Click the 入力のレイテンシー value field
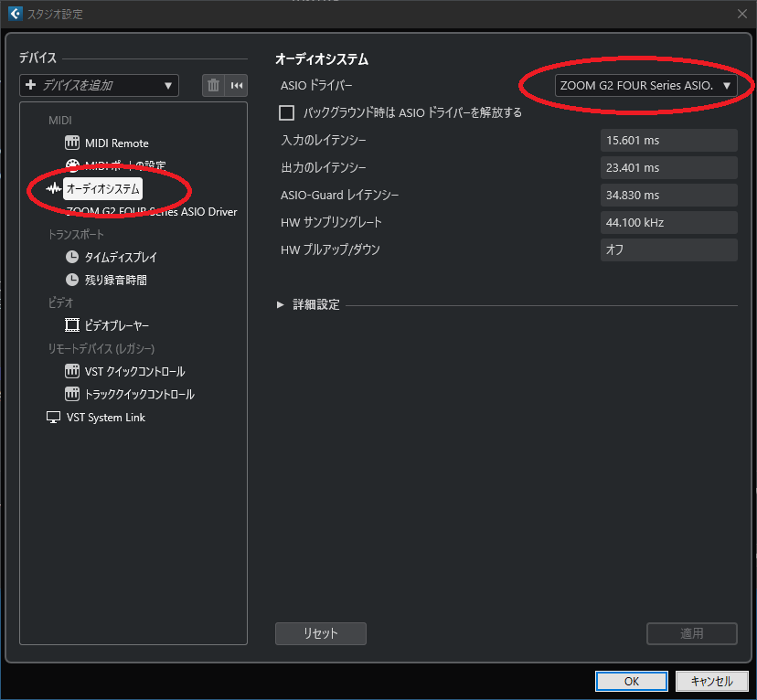 tap(668, 140)
